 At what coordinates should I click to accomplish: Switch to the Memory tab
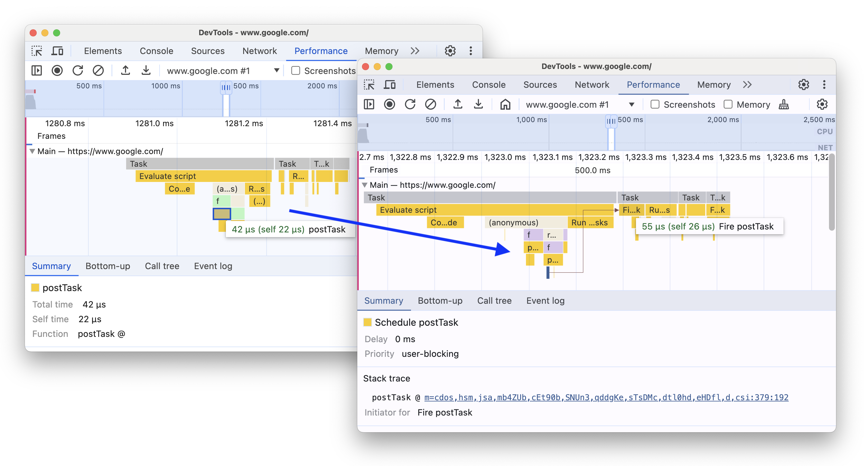[x=713, y=85]
